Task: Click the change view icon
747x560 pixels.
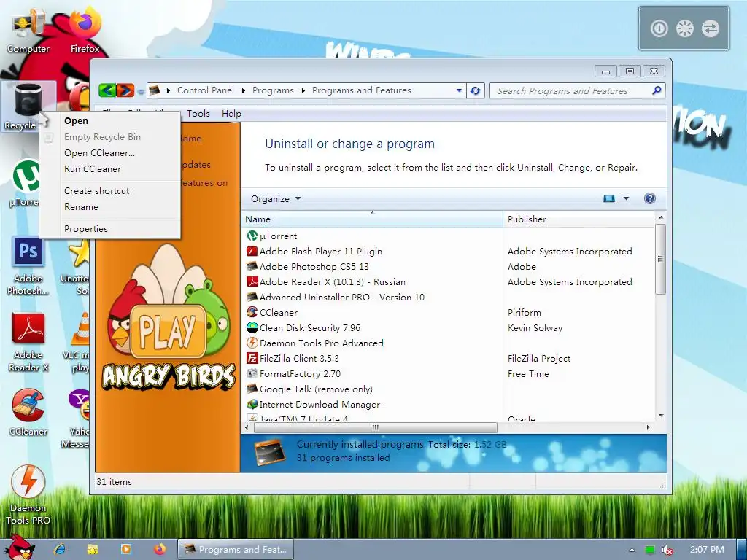Action: pos(609,198)
